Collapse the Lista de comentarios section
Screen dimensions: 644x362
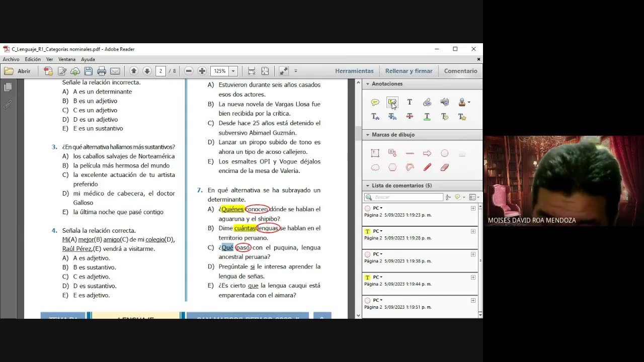pos(368,186)
